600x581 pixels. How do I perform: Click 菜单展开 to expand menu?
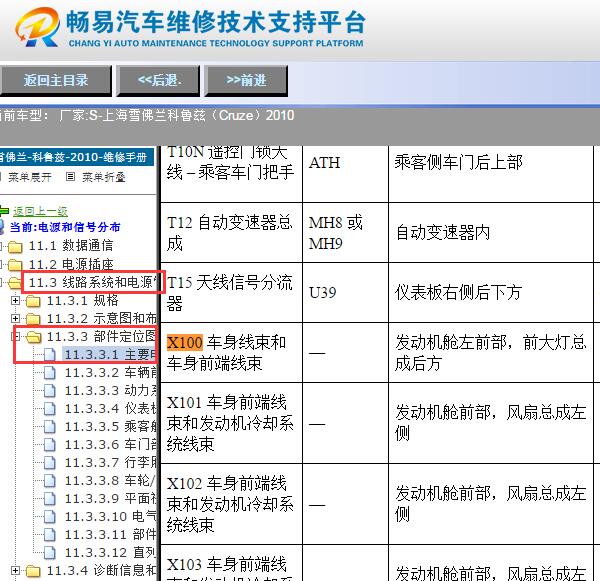(x=30, y=177)
